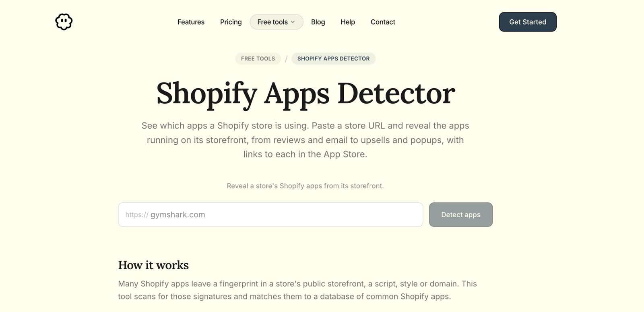Click the 'Reveal a store's Shopify apps' caption
This screenshot has width=644, height=312.
click(305, 186)
